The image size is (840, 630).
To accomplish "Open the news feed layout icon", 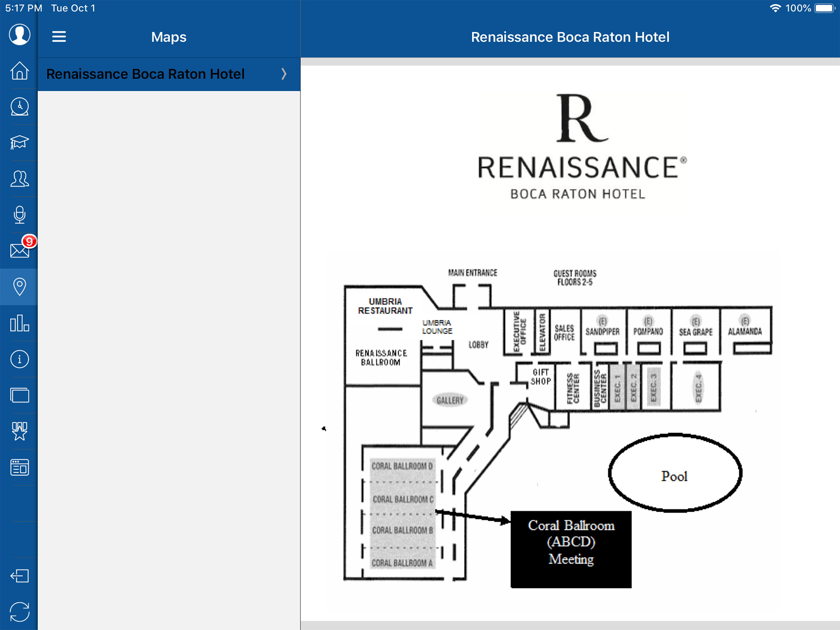I will click(x=19, y=467).
